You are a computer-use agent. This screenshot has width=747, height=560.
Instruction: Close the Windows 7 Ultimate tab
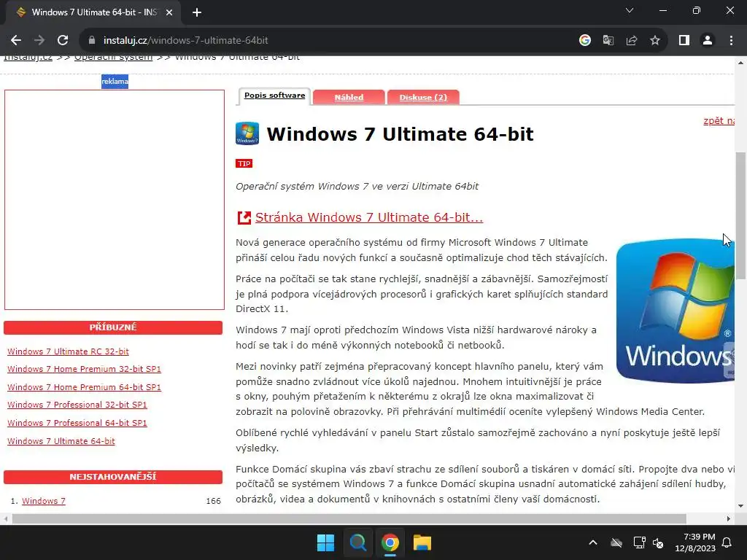click(x=169, y=12)
